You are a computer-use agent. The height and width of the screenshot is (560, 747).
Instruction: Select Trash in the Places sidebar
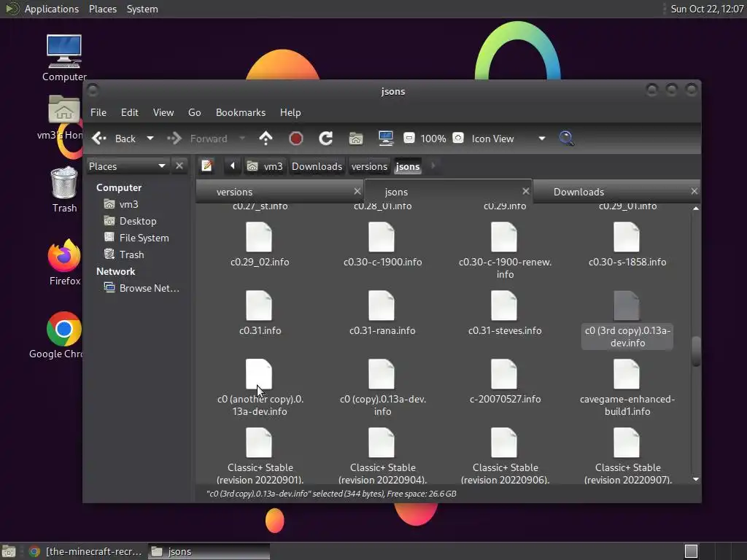pyautogui.click(x=124, y=254)
